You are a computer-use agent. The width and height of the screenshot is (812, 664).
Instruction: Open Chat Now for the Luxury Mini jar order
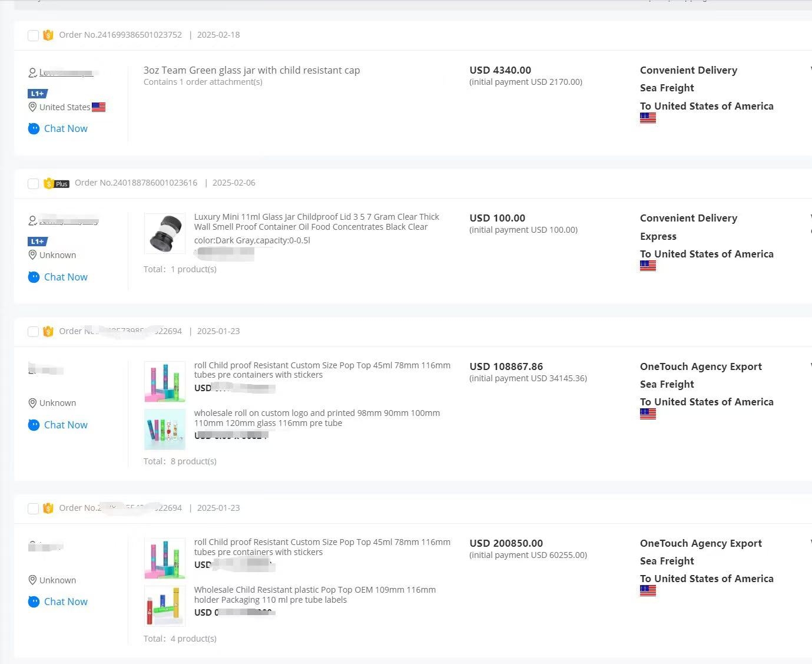65,277
